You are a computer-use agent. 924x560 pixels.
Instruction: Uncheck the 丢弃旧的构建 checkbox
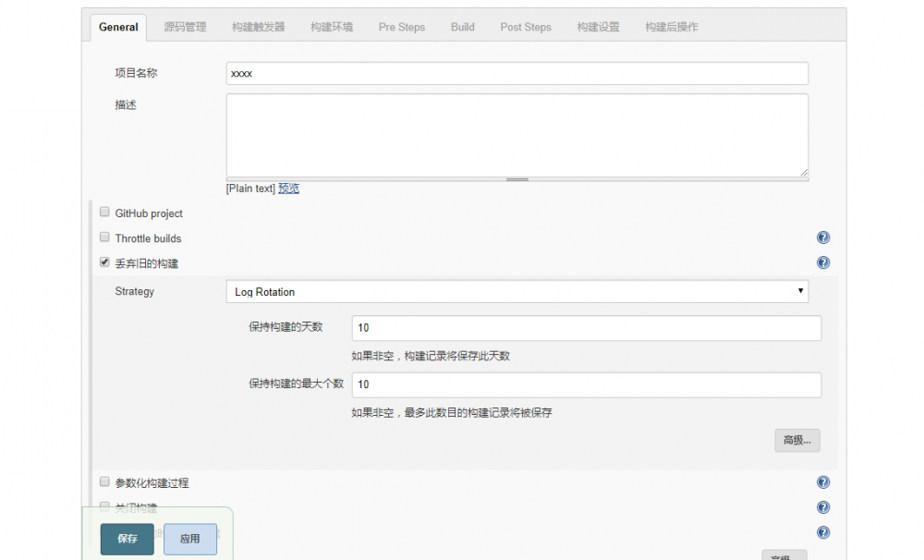pyautogui.click(x=104, y=262)
